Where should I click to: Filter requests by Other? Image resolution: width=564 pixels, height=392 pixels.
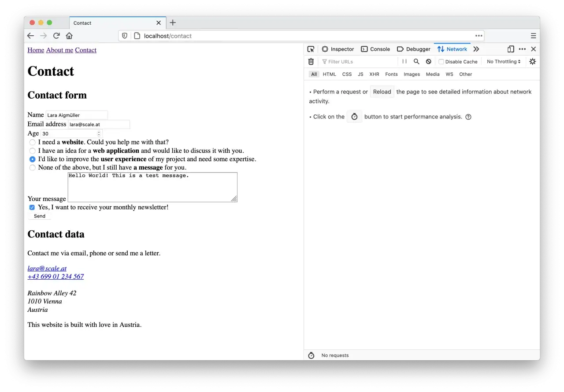click(465, 74)
